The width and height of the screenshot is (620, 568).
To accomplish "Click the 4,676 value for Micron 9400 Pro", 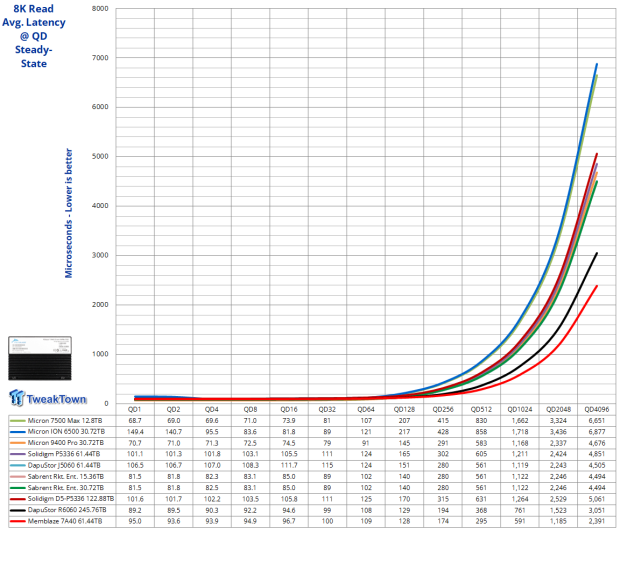I will click(x=597, y=443).
